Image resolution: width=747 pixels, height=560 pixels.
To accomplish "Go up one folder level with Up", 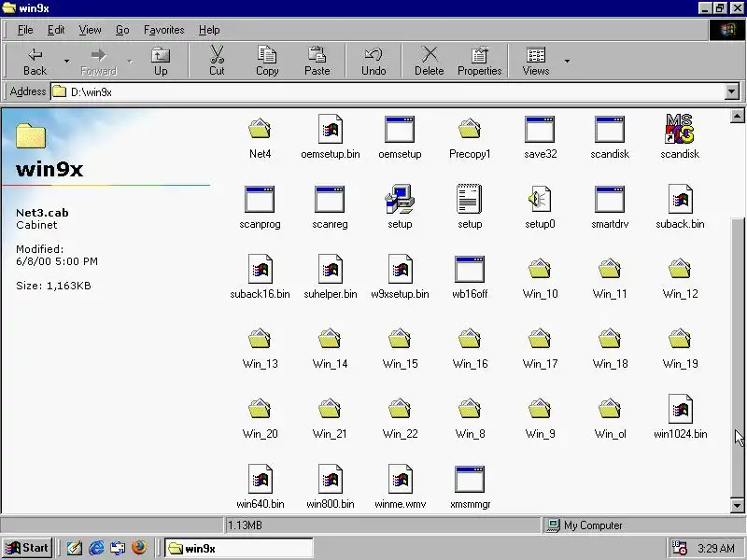I will (x=161, y=62).
